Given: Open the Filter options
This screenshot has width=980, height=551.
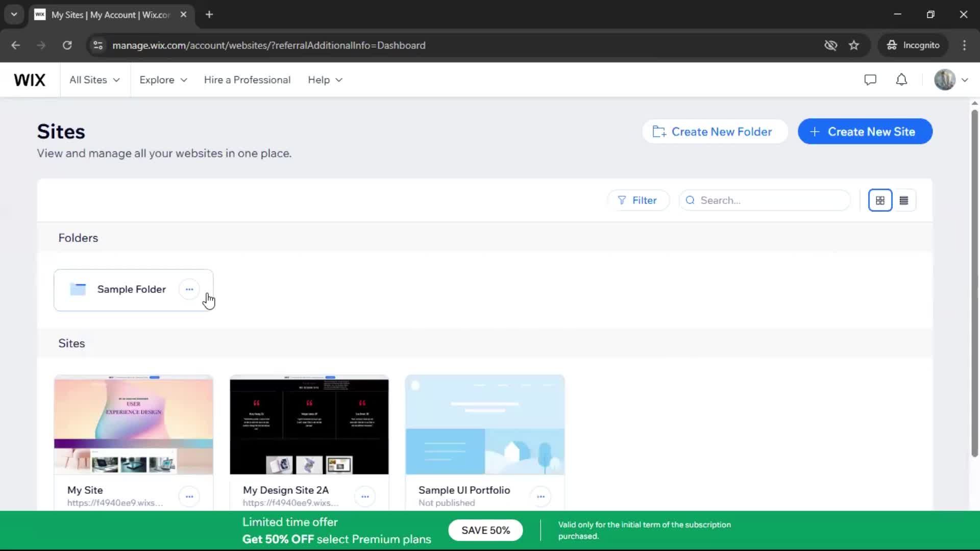Looking at the screenshot, I should point(638,201).
